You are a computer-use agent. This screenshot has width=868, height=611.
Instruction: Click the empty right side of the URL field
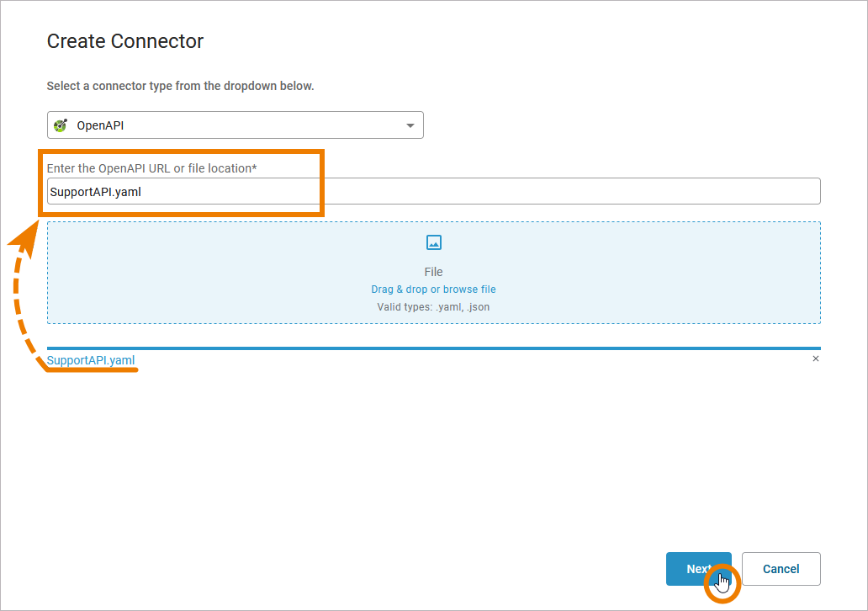click(673, 191)
